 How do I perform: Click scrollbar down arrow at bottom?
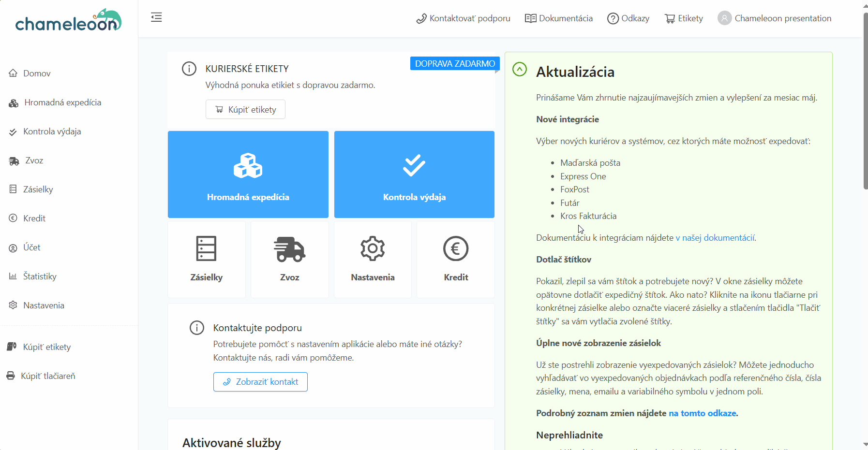pyautogui.click(x=865, y=444)
